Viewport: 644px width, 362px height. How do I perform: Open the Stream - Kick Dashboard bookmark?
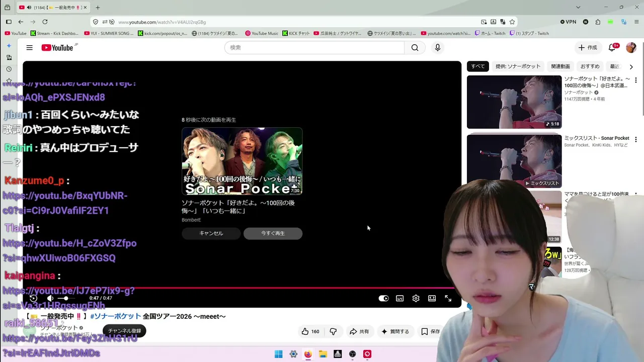(x=54, y=33)
